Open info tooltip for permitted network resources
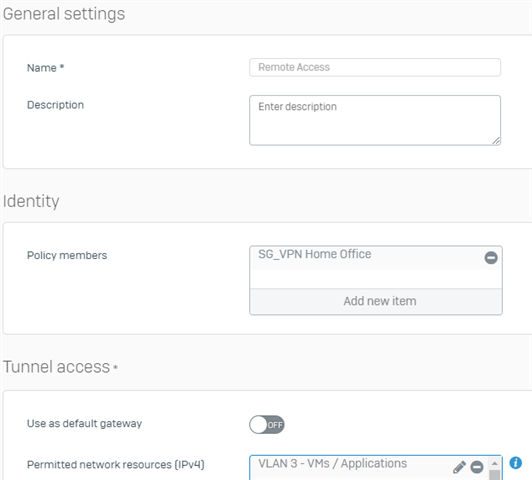532x480 pixels. coord(515,463)
